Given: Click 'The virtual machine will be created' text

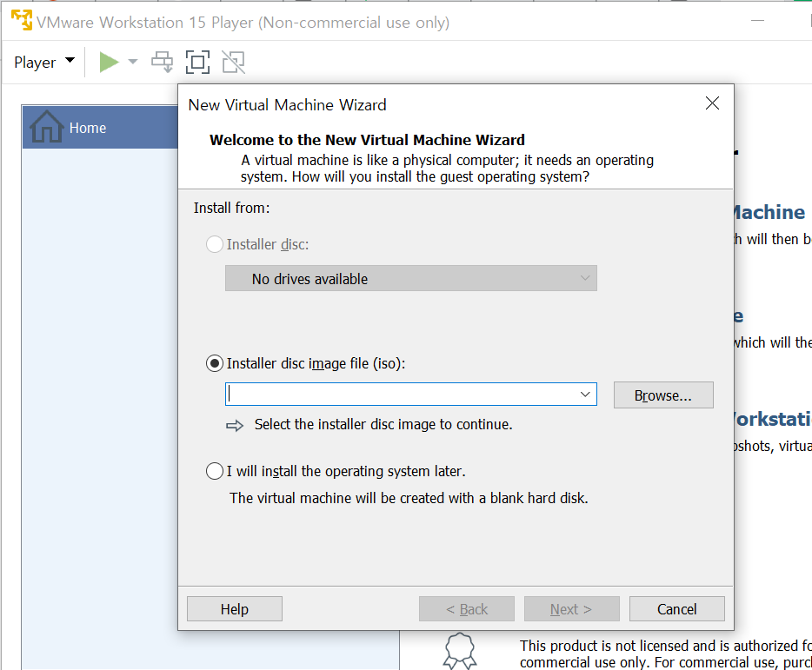Looking at the screenshot, I should tap(409, 498).
